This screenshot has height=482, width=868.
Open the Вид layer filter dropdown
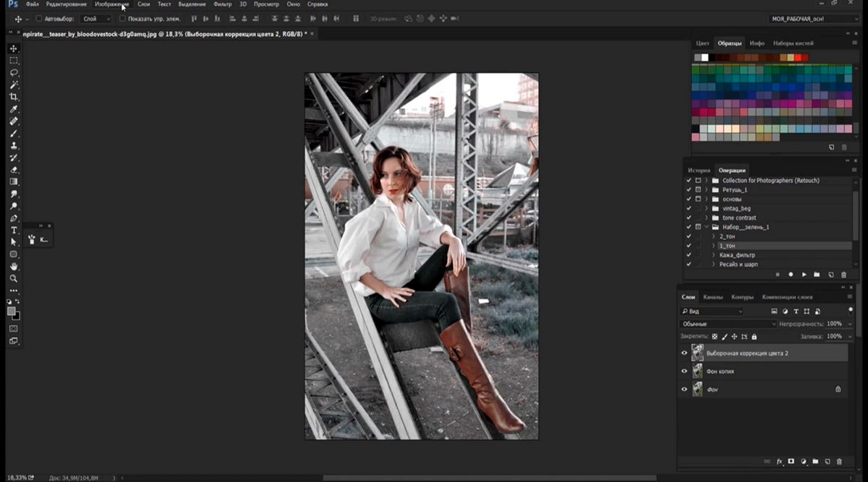[x=712, y=311]
